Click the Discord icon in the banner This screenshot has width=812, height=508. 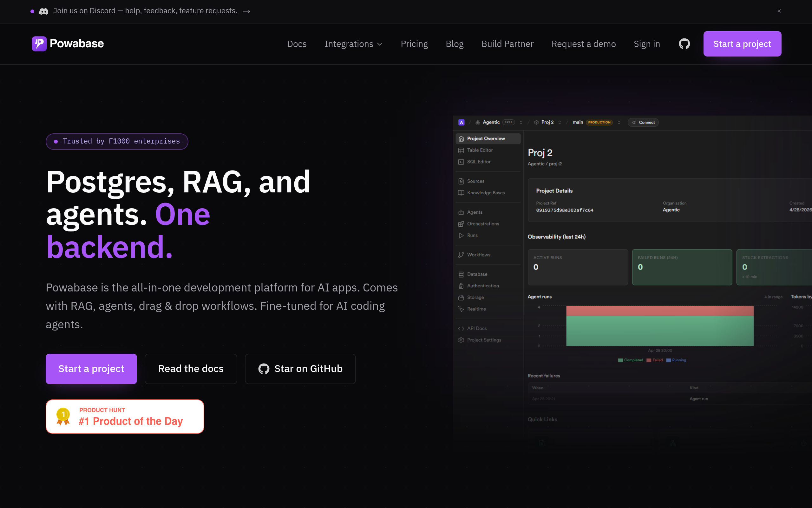(44, 11)
